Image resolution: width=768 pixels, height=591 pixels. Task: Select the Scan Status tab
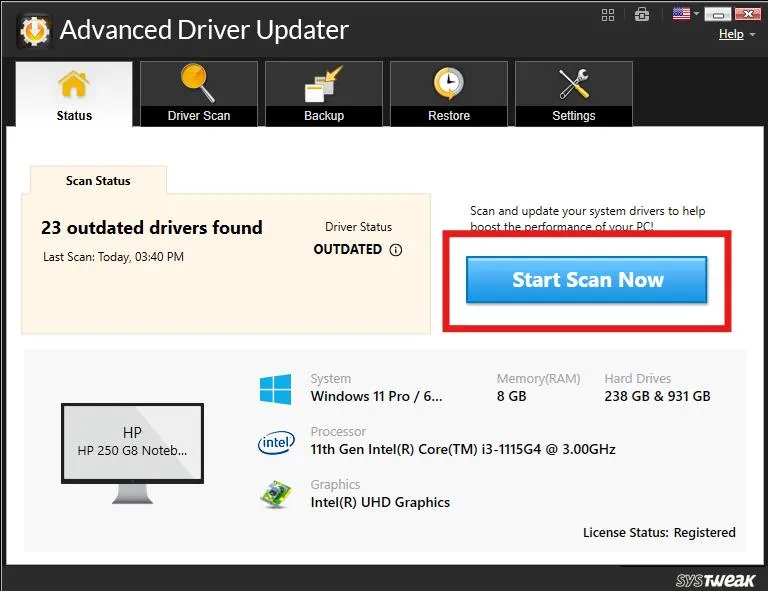pos(98,181)
